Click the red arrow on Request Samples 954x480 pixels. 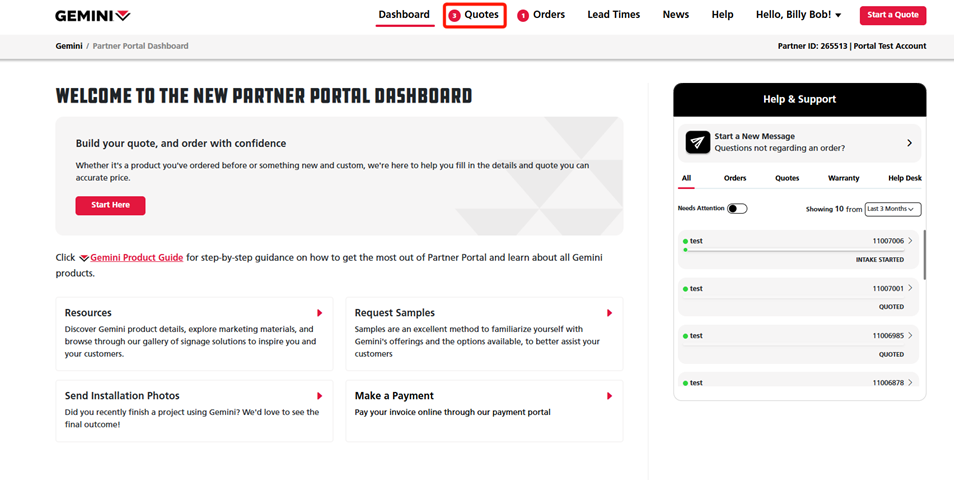609,313
